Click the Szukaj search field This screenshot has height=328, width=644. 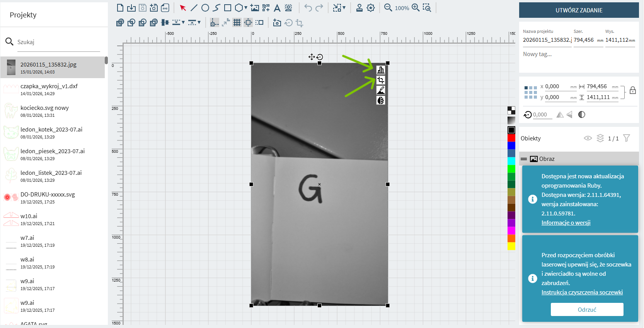tap(58, 42)
